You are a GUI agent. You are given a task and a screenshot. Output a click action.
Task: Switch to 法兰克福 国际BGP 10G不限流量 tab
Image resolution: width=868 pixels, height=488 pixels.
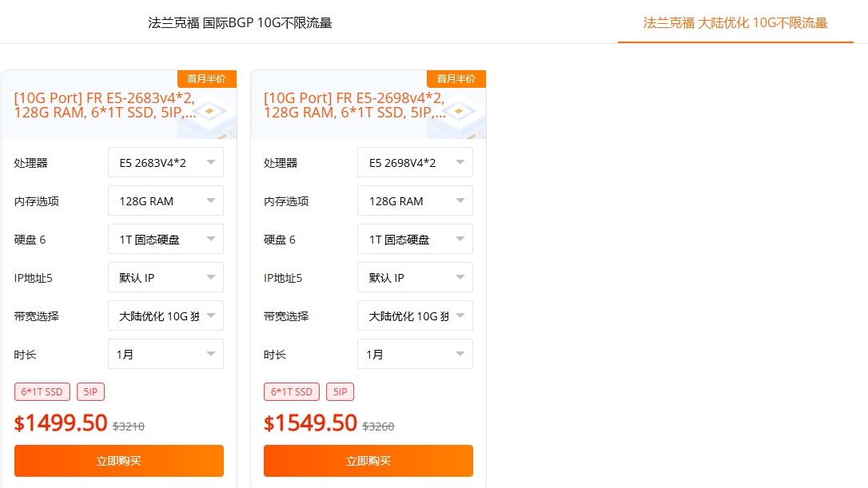[x=240, y=22]
